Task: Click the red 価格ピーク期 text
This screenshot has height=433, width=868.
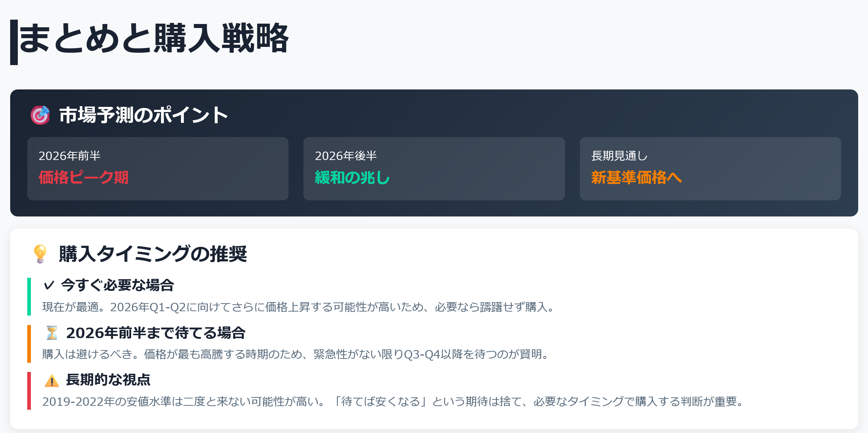Action: pyautogui.click(x=84, y=178)
